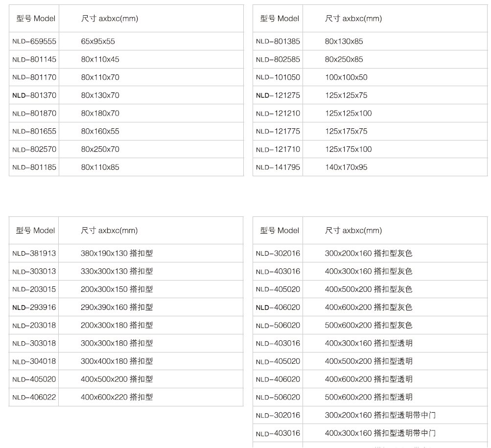
Task: Select dimension 80x250x70
Action: pos(100,149)
